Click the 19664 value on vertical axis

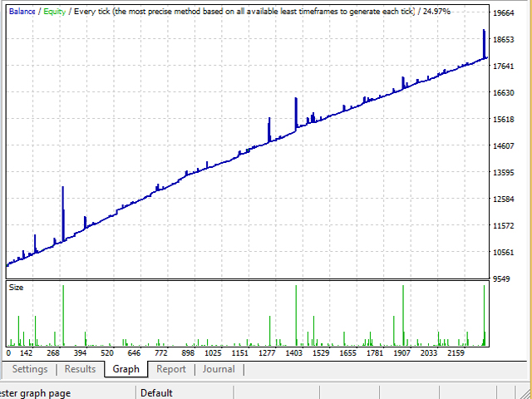pos(504,13)
